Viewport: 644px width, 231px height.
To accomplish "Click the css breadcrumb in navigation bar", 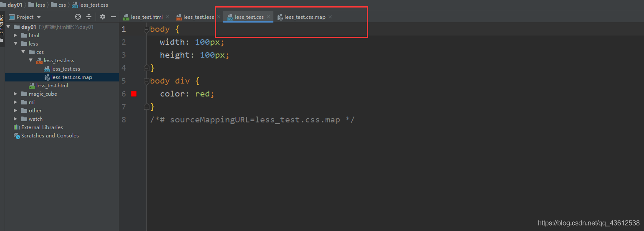I will pyautogui.click(x=62, y=5).
